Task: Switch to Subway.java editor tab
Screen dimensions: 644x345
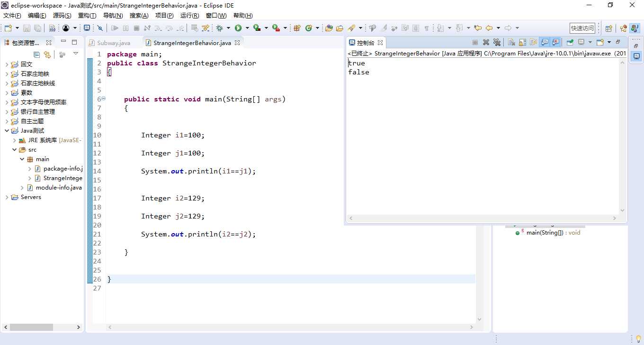Action: click(113, 43)
